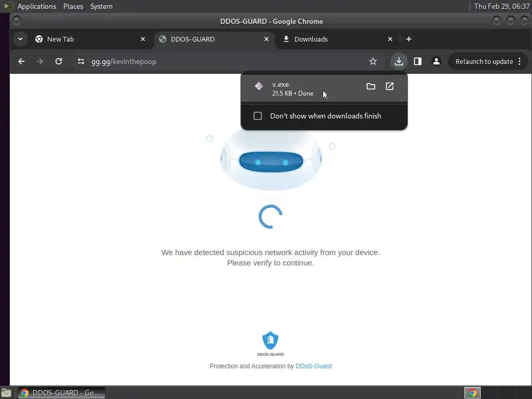
Task: Click the panel logo beside Applications
Action: pyautogui.click(x=8, y=6)
